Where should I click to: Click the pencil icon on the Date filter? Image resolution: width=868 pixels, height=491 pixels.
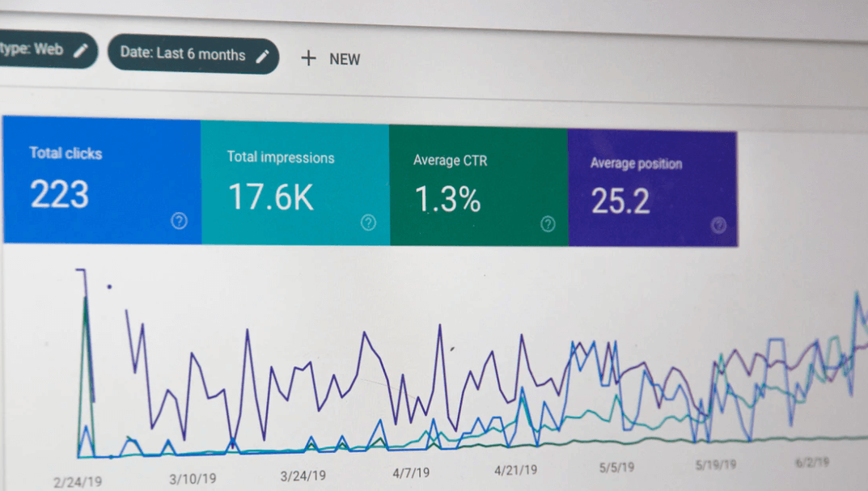(x=263, y=57)
